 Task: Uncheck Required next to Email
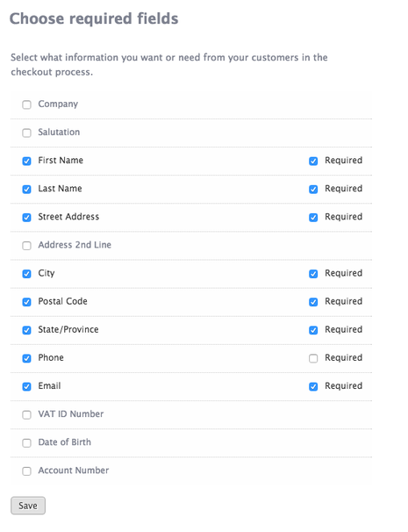(x=313, y=386)
